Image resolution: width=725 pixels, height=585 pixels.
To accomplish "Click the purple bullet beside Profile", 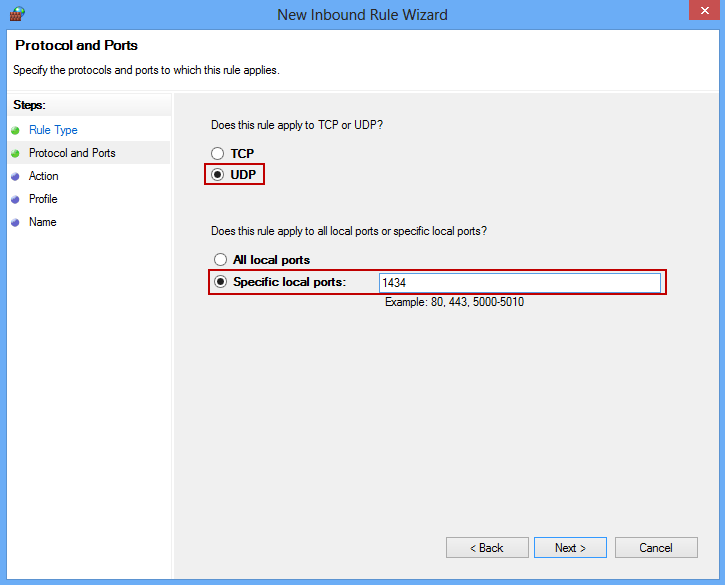I will click(x=15, y=200).
